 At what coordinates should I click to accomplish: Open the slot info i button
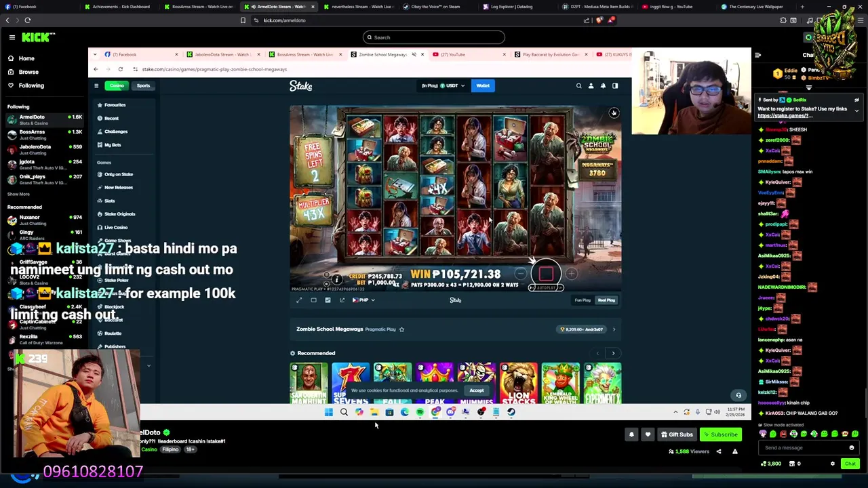tap(336, 279)
